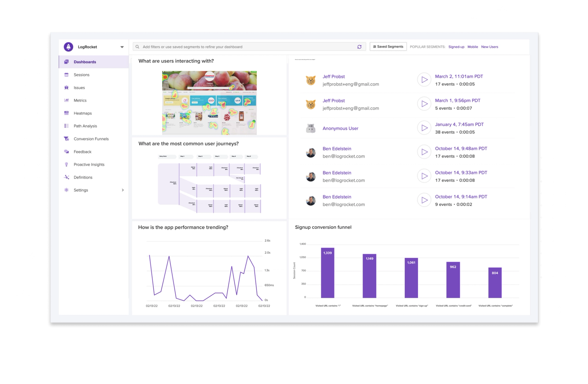Click the Path Analysis icon
Image resolution: width=588 pixels, height=384 pixels.
(x=66, y=126)
